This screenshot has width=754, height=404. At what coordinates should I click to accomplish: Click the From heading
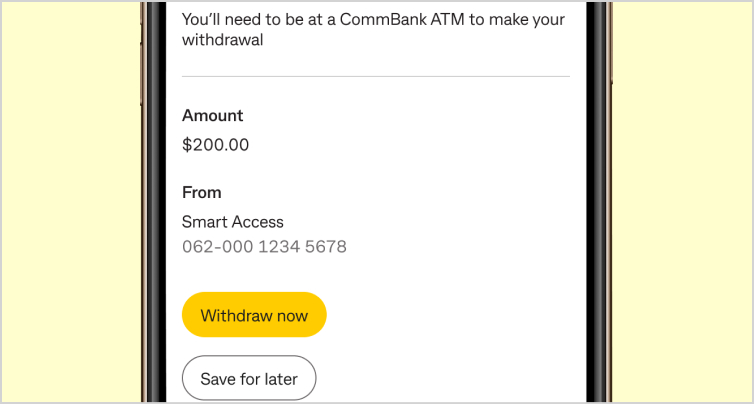point(201,193)
